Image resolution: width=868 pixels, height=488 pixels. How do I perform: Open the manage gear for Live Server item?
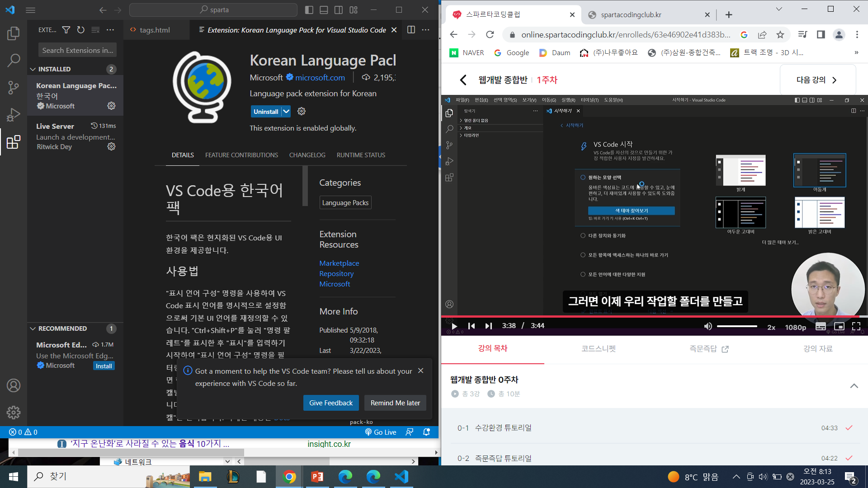point(111,146)
